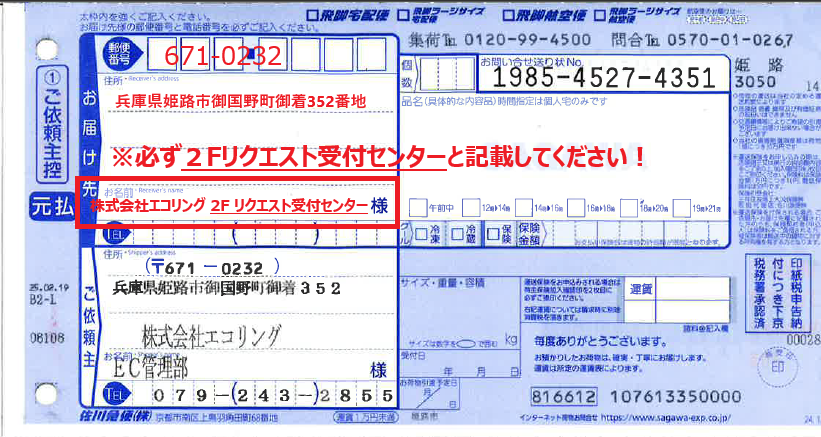821x437 pixels.
Task: Tick the 午前中 delivery time box
Action: pos(418,208)
